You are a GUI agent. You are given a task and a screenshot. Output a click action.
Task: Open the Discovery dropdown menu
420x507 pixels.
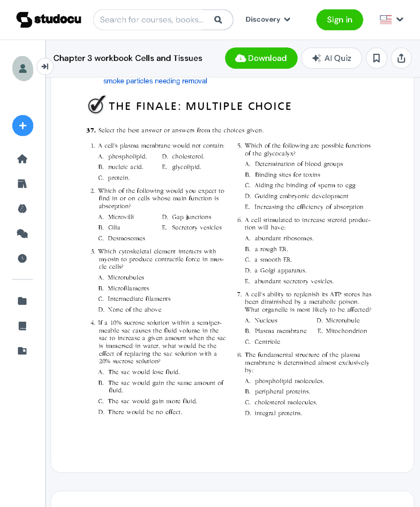point(268,20)
